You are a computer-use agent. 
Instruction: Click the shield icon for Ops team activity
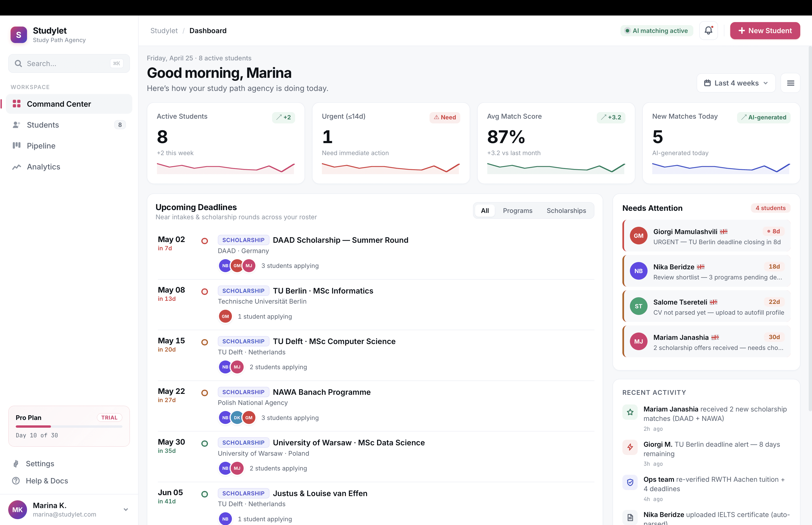[630, 482]
